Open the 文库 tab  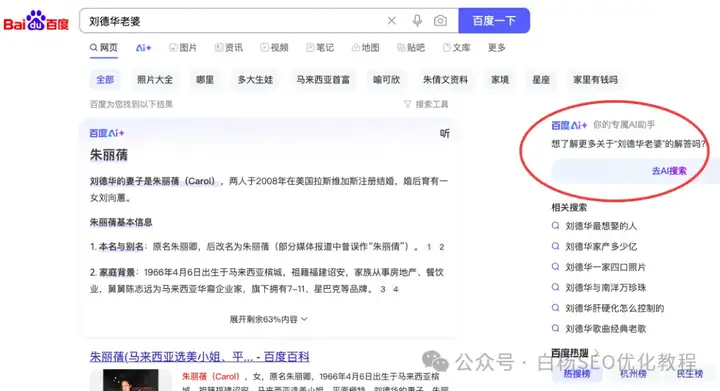coord(456,48)
